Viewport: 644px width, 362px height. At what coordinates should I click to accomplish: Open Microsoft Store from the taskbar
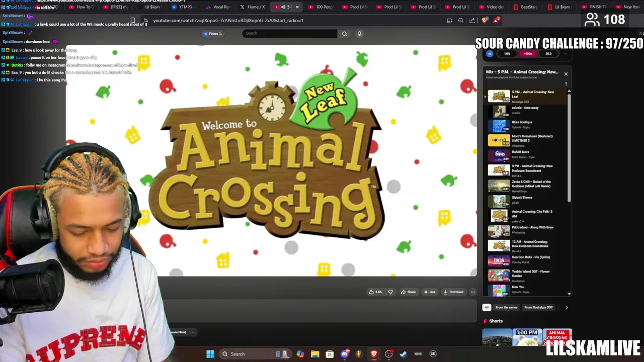pos(330,354)
